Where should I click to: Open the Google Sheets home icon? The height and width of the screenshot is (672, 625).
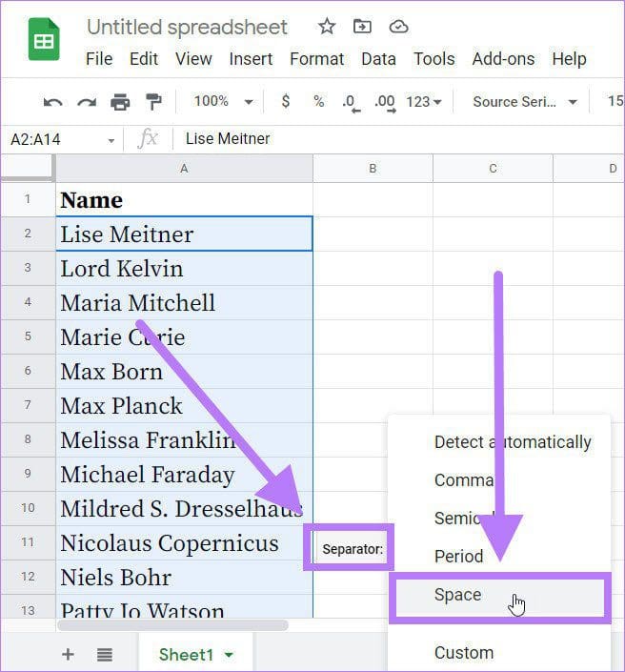pos(44,39)
